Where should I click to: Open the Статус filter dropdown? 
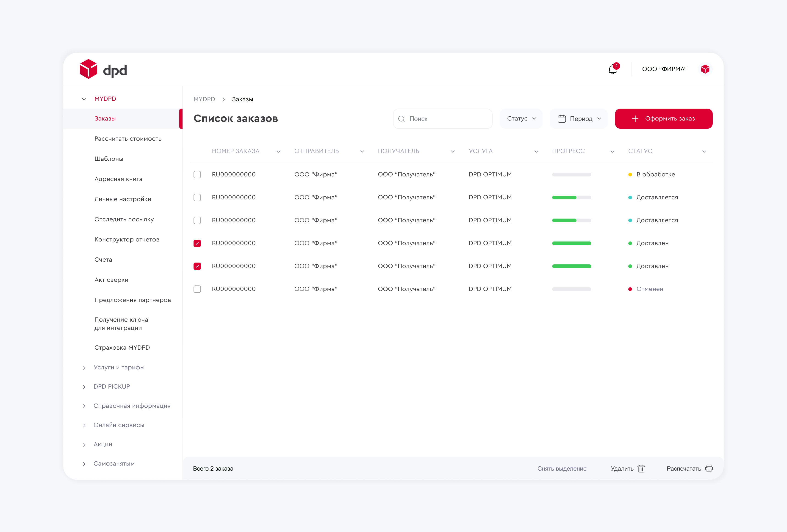tap(521, 119)
